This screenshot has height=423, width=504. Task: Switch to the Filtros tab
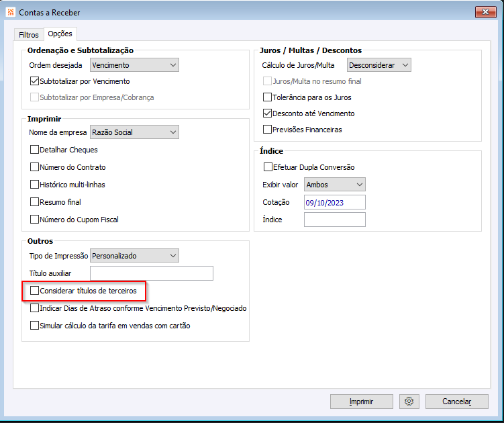(x=29, y=35)
